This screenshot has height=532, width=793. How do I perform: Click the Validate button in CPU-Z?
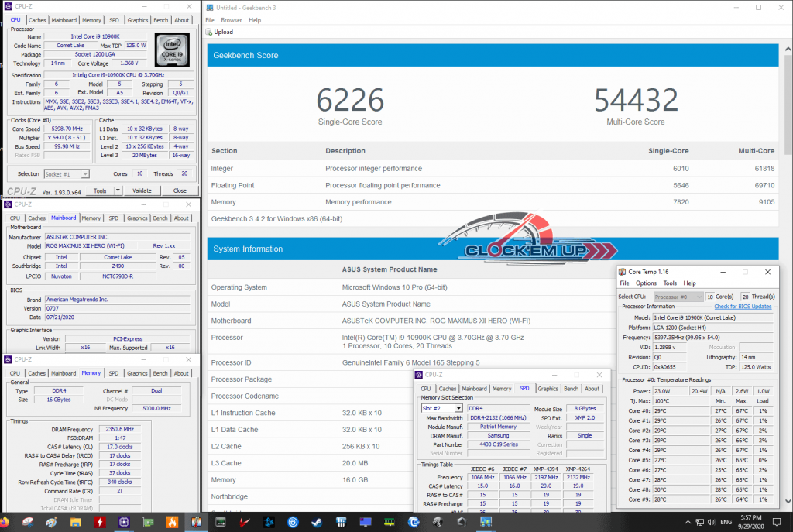pyautogui.click(x=142, y=190)
